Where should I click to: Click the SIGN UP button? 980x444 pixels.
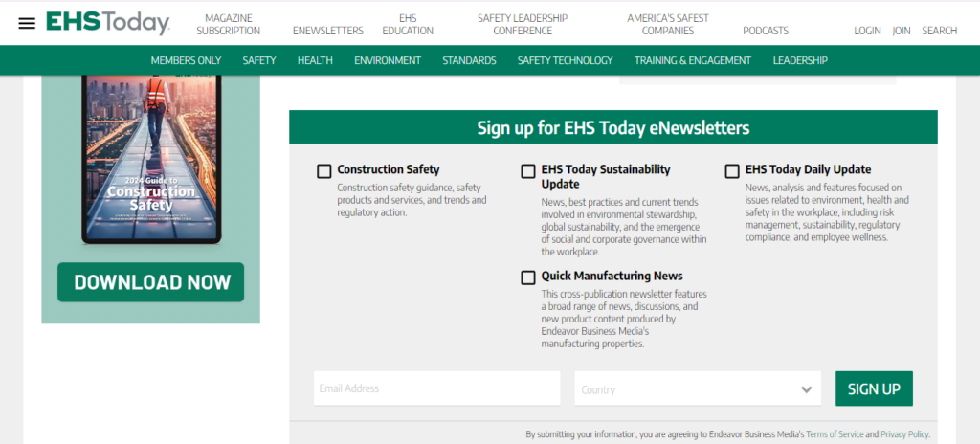pyautogui.click(x=874, y=388)
